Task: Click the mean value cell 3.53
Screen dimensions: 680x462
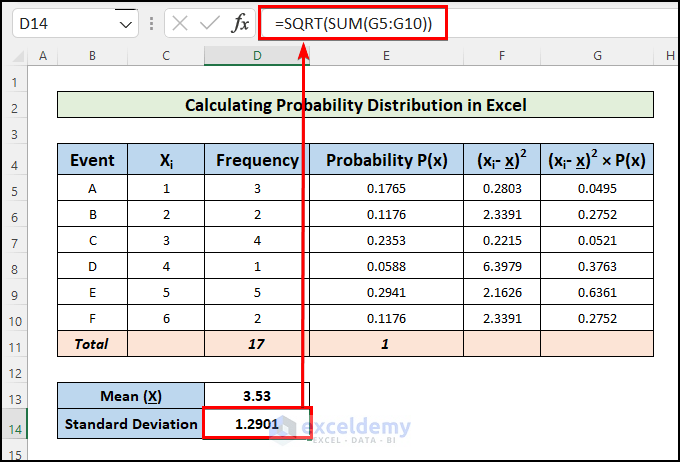Action: [x=257, y=396]
